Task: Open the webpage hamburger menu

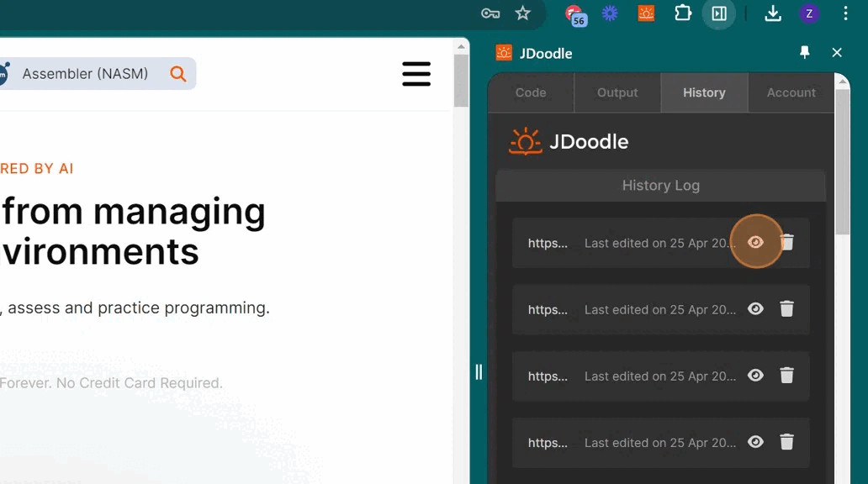Action: pyautogui.click(x=416, y=74)
